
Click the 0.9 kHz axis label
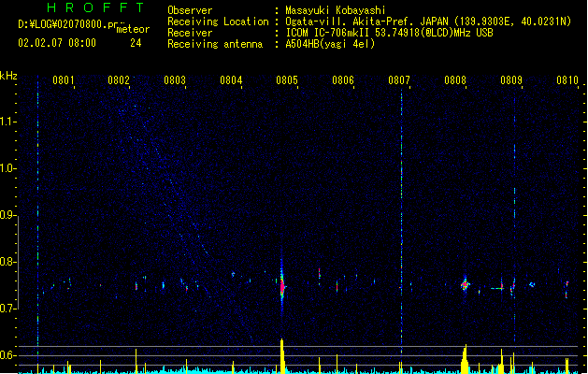tap(7, 215)
